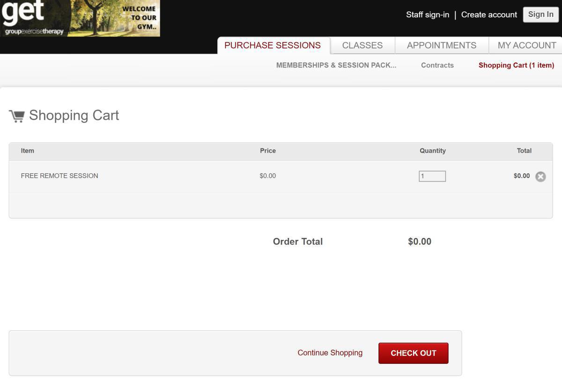Go to the Appointments tab

tap(442, 45)
